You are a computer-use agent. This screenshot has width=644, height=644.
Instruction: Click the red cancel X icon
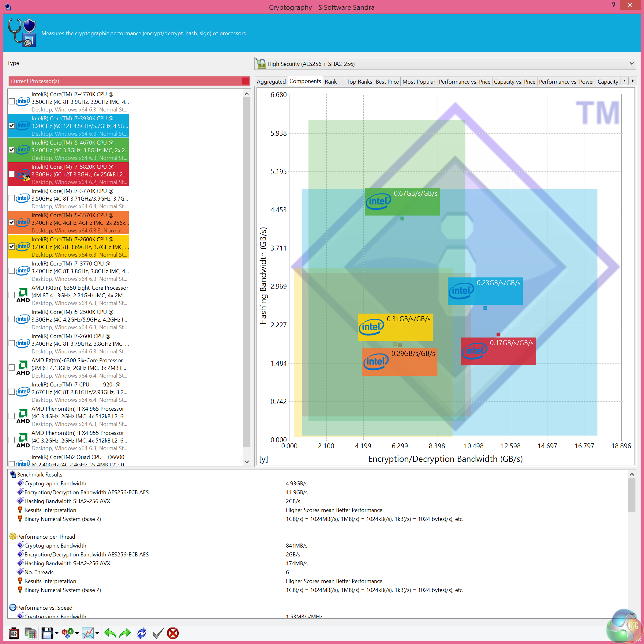click(x=173, y=633)
